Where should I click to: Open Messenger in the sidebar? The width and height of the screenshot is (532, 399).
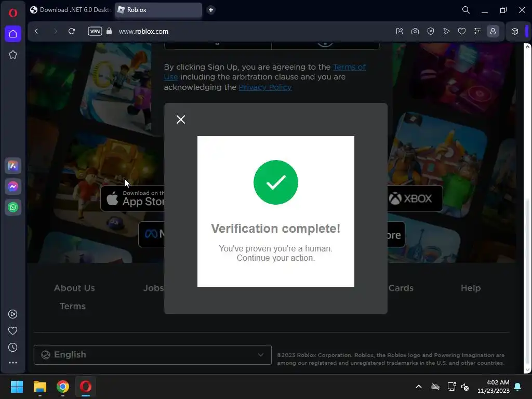[13, 187]
